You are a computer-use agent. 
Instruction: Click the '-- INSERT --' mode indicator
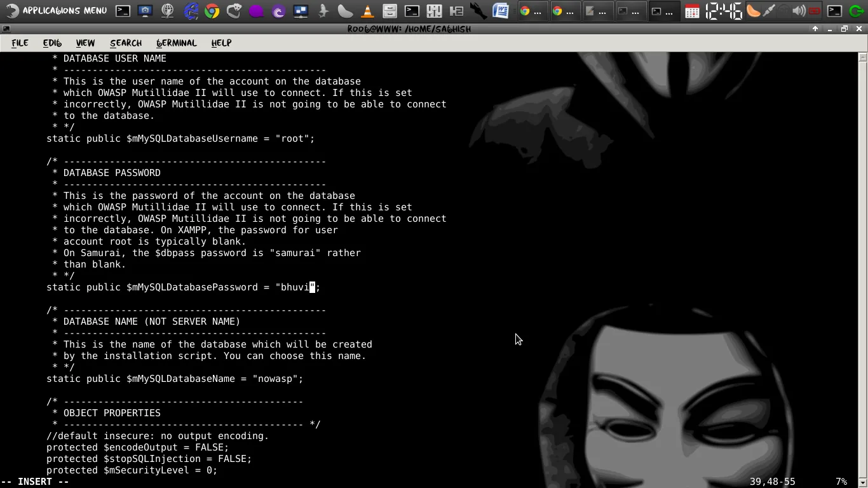pyautogui.click(x=35, y=482)
